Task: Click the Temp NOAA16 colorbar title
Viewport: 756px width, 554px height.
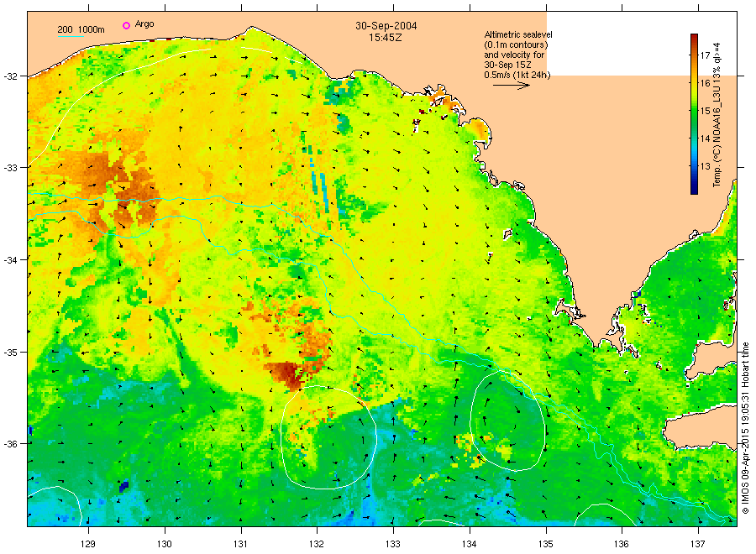Action: (x=717, y=115)
